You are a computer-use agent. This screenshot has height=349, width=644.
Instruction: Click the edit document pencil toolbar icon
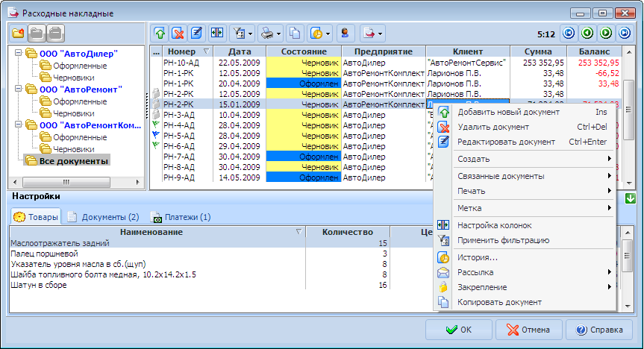point(196,34)
